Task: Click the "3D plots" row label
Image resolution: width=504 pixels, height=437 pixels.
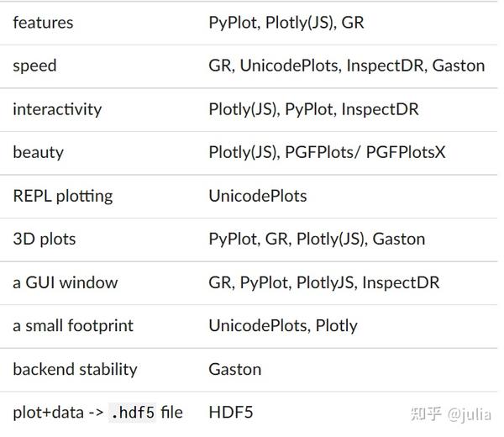Action: click(45, 239)
